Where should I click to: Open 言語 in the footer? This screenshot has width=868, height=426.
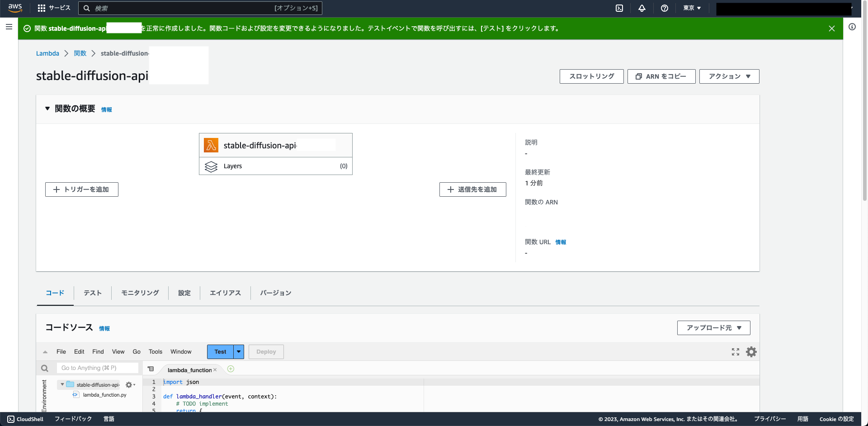pyautogui.click(x=109, y=419)
